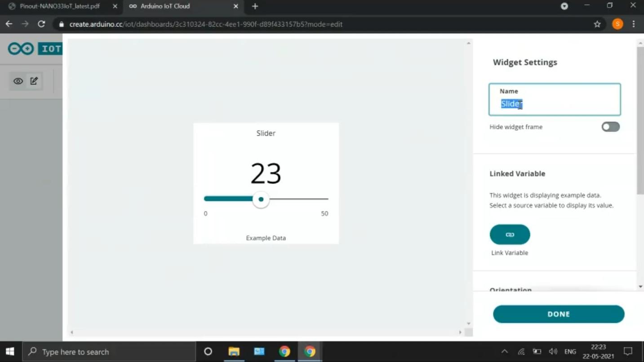Image resolution: width=644 pixels, height=362 pixels.
Task: Click the Example Data label
Action: [x=266, y=238]
